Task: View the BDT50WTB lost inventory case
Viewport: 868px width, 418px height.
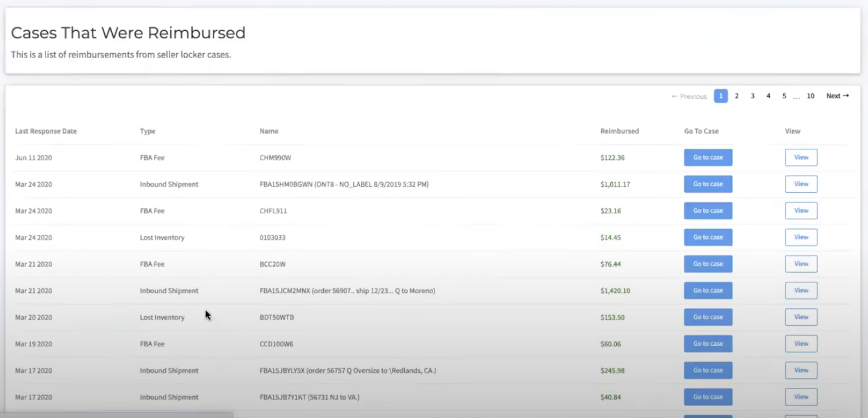Action: (x=801, y=317)
